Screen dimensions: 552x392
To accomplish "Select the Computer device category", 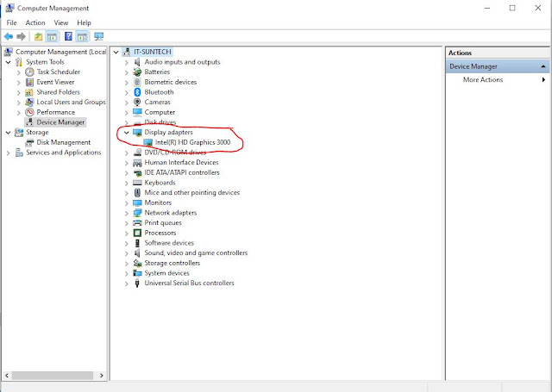I will pos(160,112).
